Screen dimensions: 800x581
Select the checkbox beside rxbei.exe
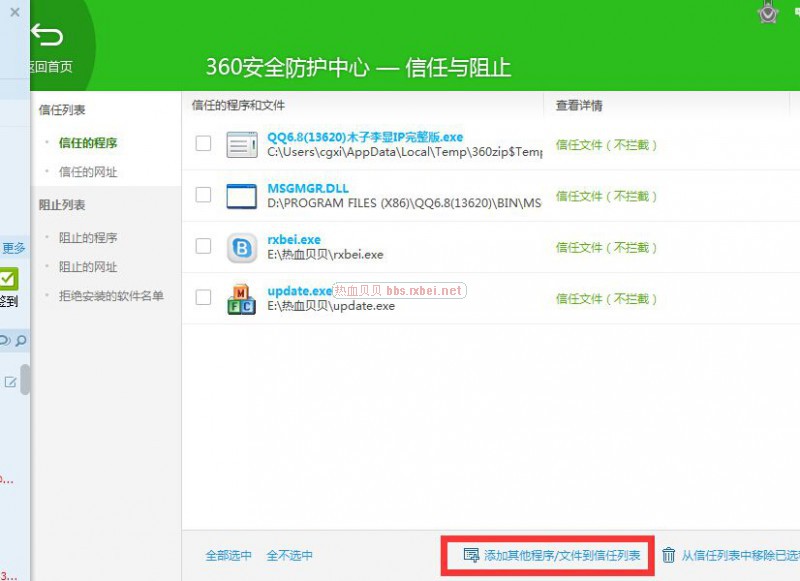tap(203, 246)
